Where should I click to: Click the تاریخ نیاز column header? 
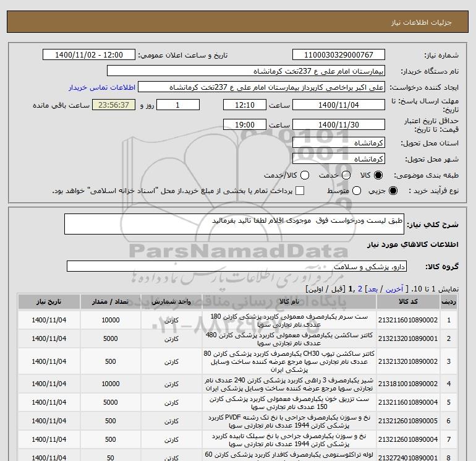pos(49,302)
